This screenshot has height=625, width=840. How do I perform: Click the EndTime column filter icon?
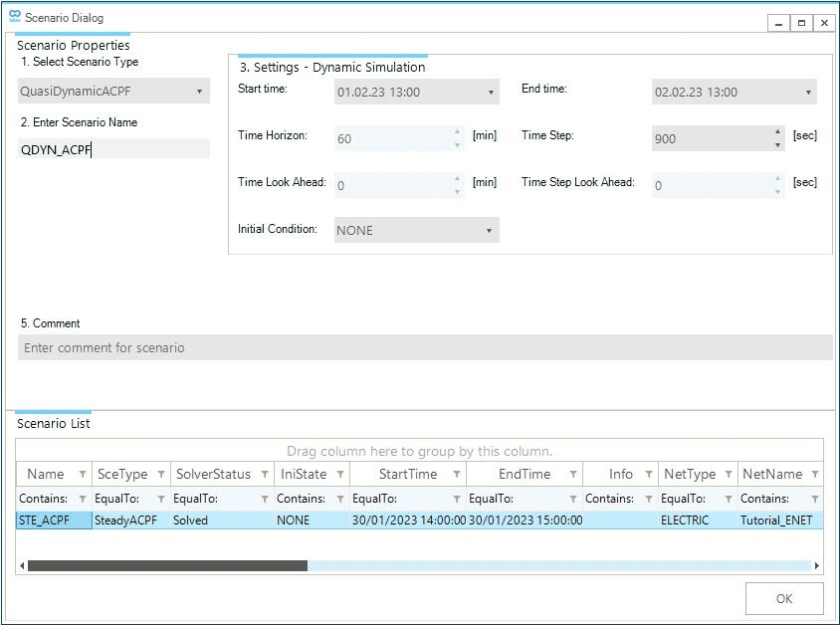(574, 474)
